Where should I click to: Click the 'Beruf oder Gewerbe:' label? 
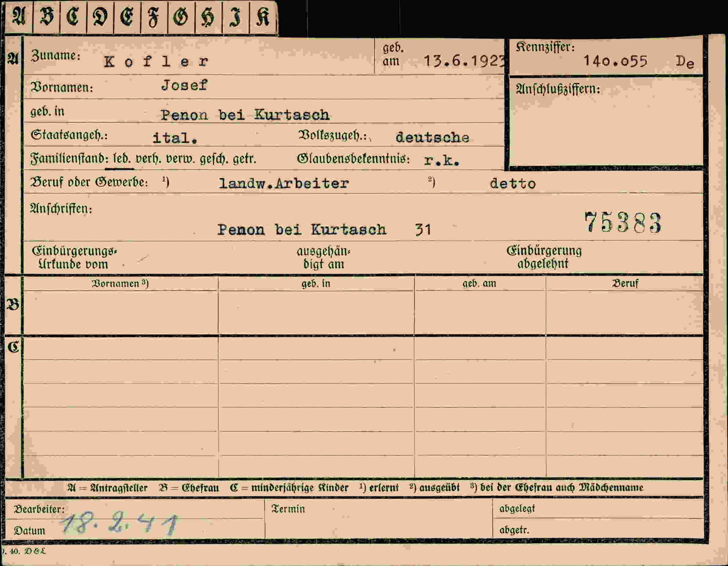coord(89,182)
